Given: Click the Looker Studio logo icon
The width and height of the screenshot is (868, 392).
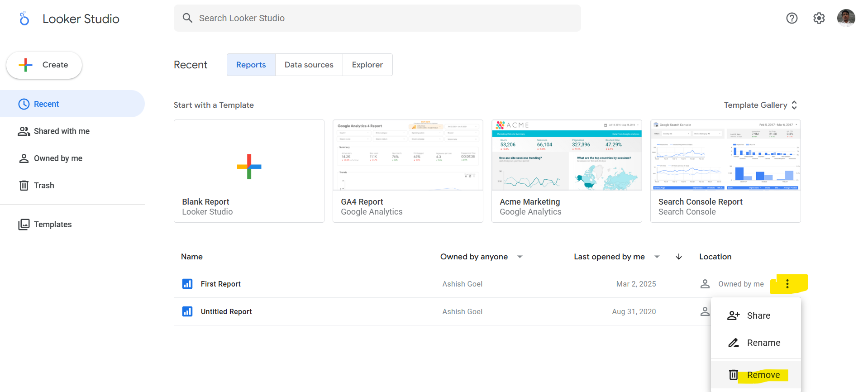Looking at the screenshot, I should click(24, 19).
